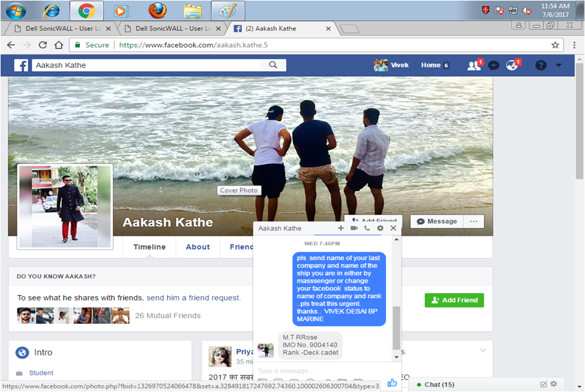Open chat options gear in Aakash chat
This screenshot has height=392, width=585.
coord(380,228)
